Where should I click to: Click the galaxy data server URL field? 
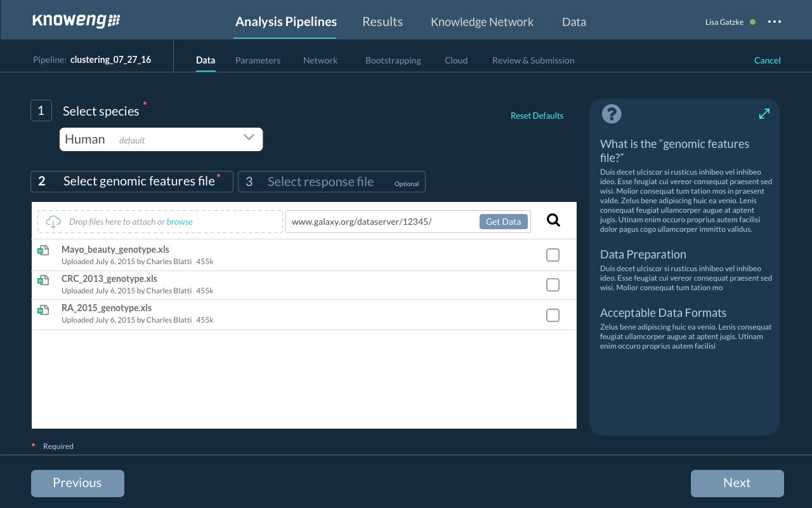click(381, 222)
